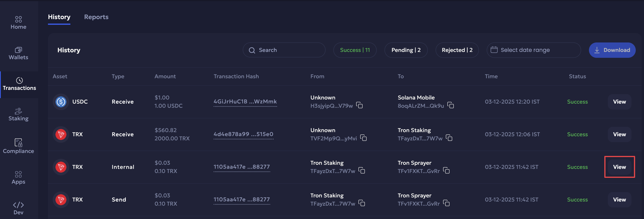The height and width of the screenshot is (219, 644).
Task: Toggle the Rejected | 2 status filter
Action: pos(457,50)
